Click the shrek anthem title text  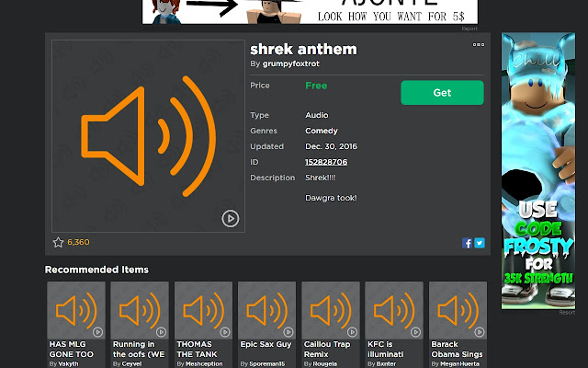point(303,49)
